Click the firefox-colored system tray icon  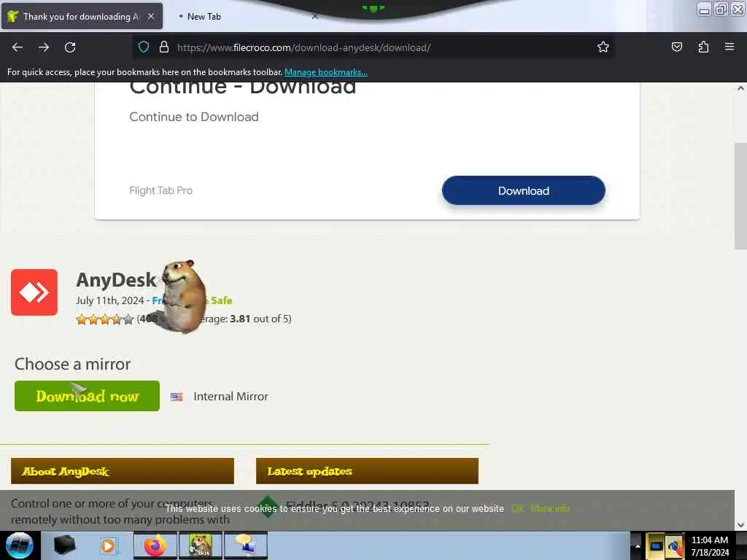(x=674, y=545)
